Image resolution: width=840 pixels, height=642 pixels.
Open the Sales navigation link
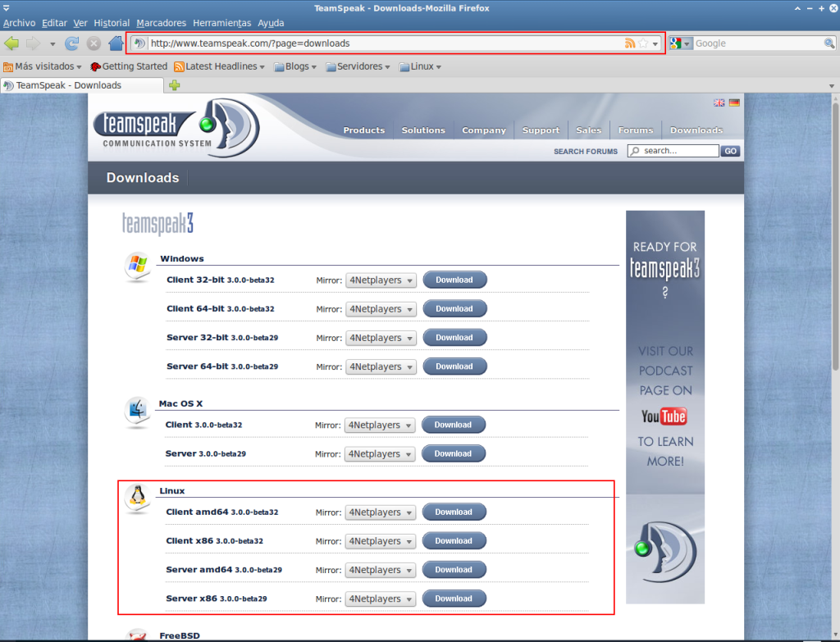pyautogui.click(x=588, y=130)
